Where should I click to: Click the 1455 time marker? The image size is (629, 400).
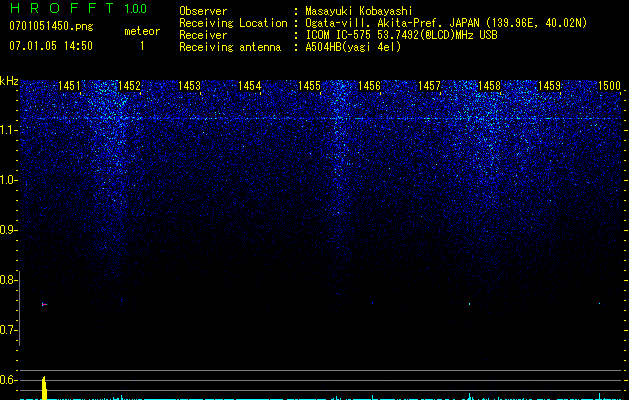(x=309, y=86)
